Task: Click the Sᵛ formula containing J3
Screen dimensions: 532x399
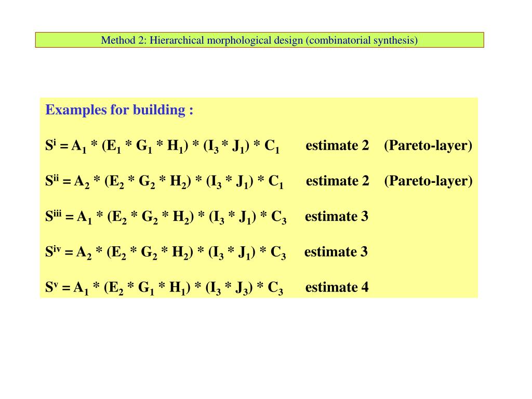Action: (x=164, y=288)
